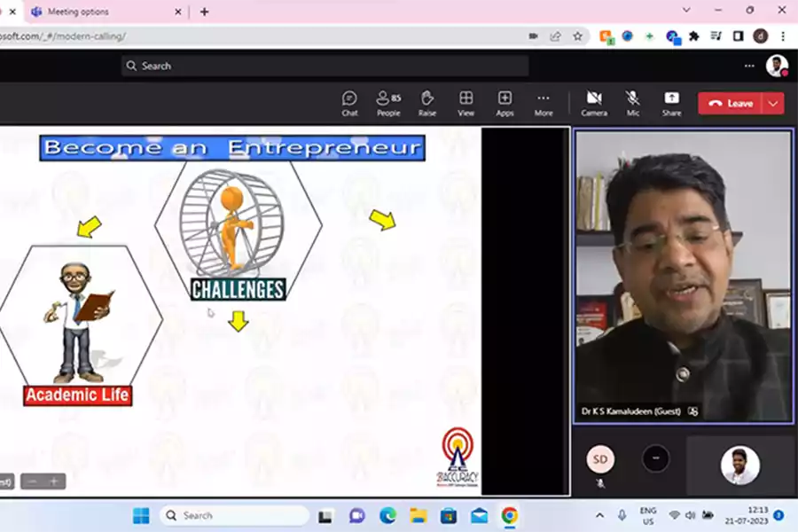Zoom out shared content with minus button

33,481
